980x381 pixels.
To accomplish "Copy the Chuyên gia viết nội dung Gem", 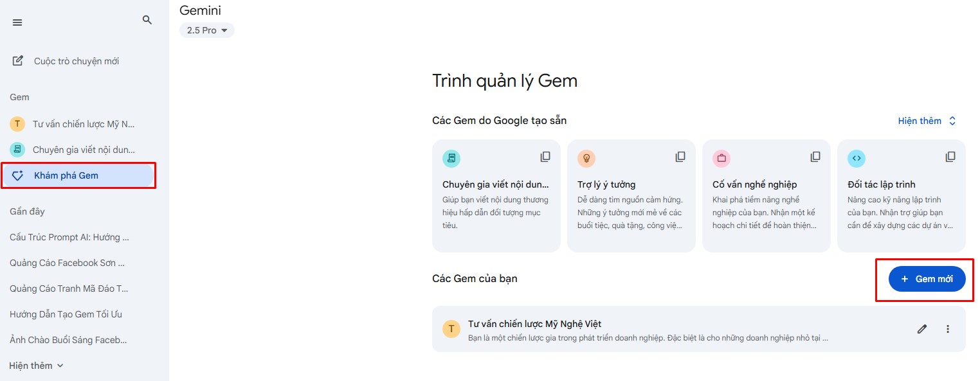I will (x=545, y=157).
